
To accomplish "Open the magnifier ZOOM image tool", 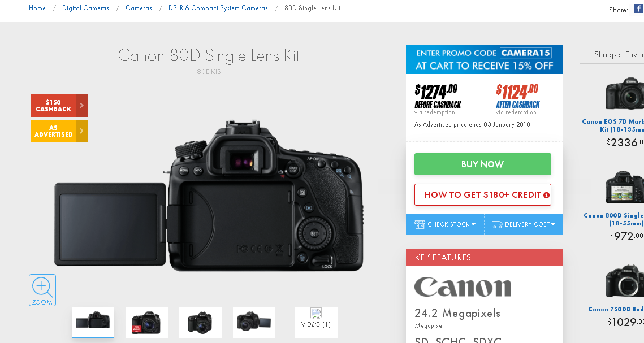I will pyautogui.click(x=42, y=290).
